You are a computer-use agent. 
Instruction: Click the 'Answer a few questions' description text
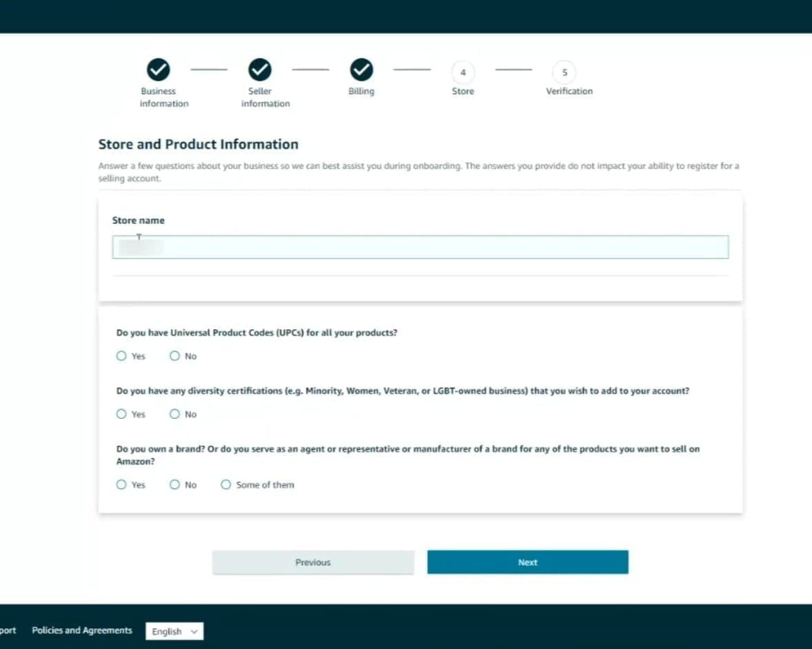click(x=418, y=172)
